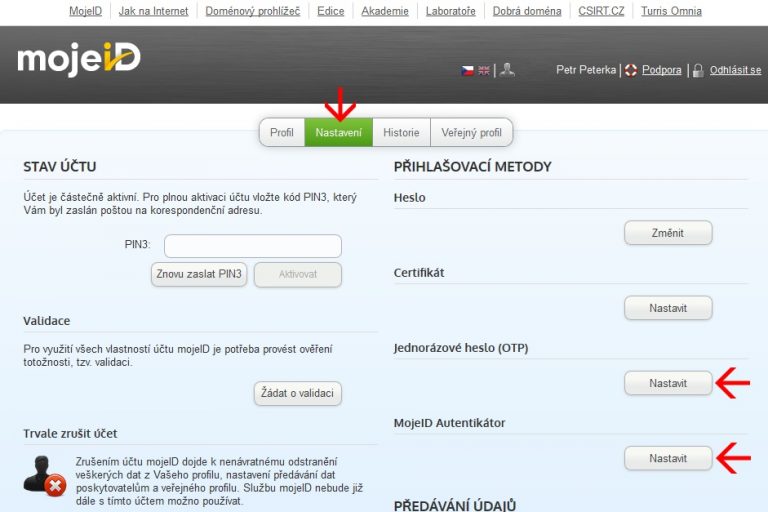Click Odhlásit se link
This screenshot has width=768, height=512.
[736, 70]
